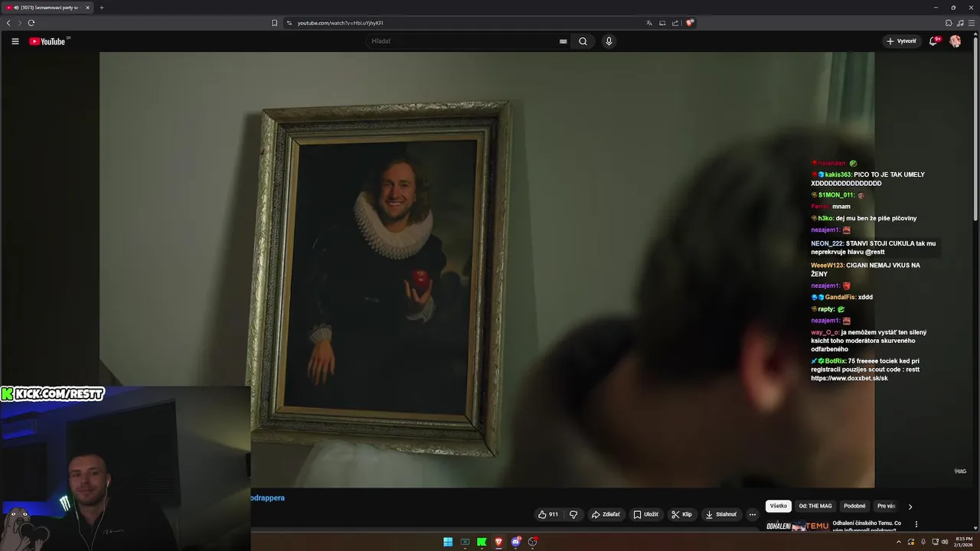Open Brave Shields lion icon

click(690, 23)
